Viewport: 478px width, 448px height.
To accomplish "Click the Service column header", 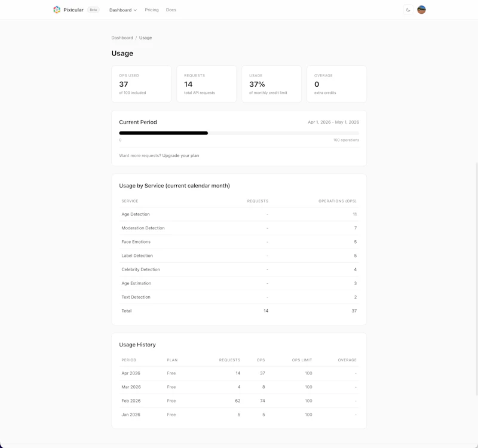I will [x=130, y=201].
